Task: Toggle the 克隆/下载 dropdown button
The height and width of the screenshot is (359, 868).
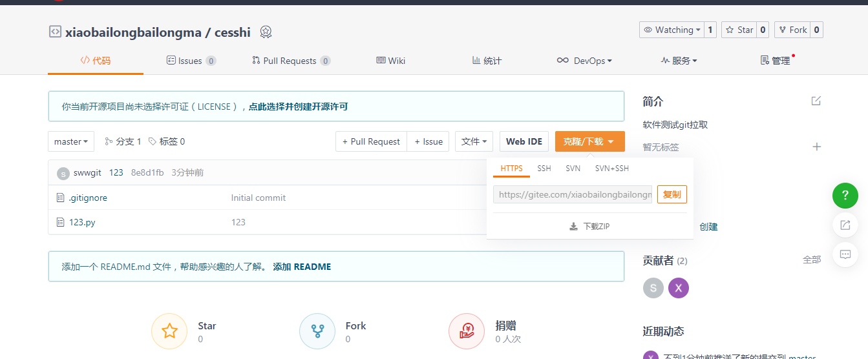Action: coord(589,141)
